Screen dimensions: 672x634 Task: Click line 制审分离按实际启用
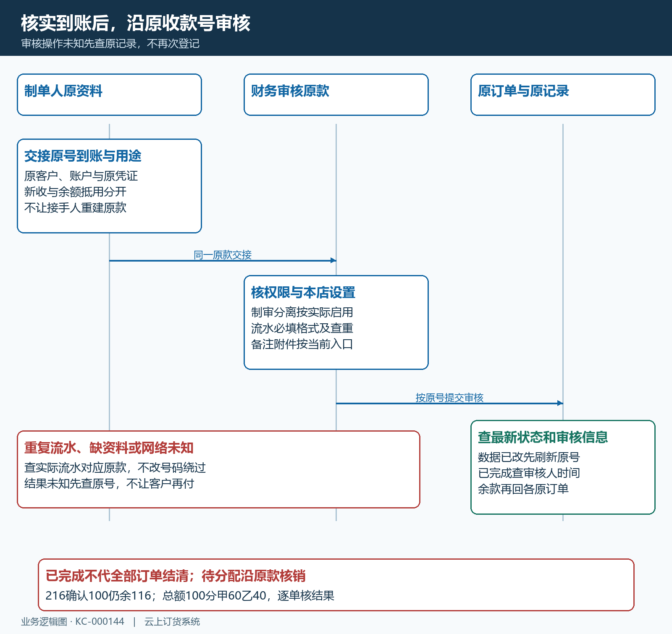[x=302, y=312]
